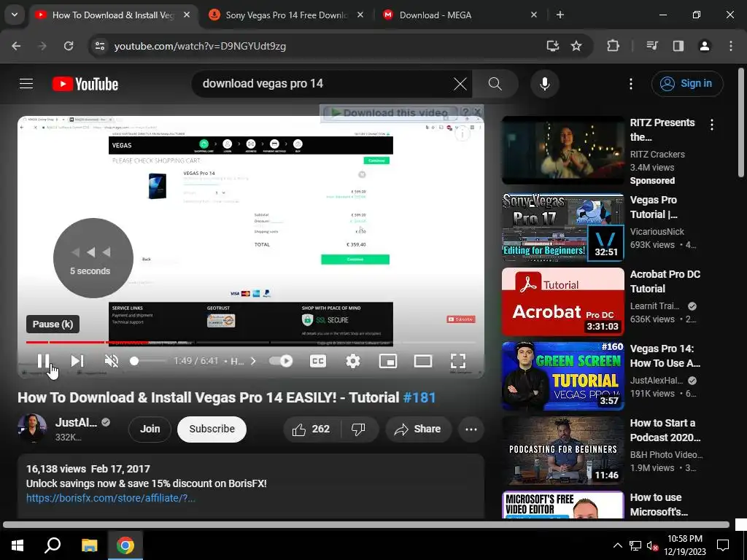747x560 pixels.
Task: Reload the current page
Action: click(x=69, y=46)
